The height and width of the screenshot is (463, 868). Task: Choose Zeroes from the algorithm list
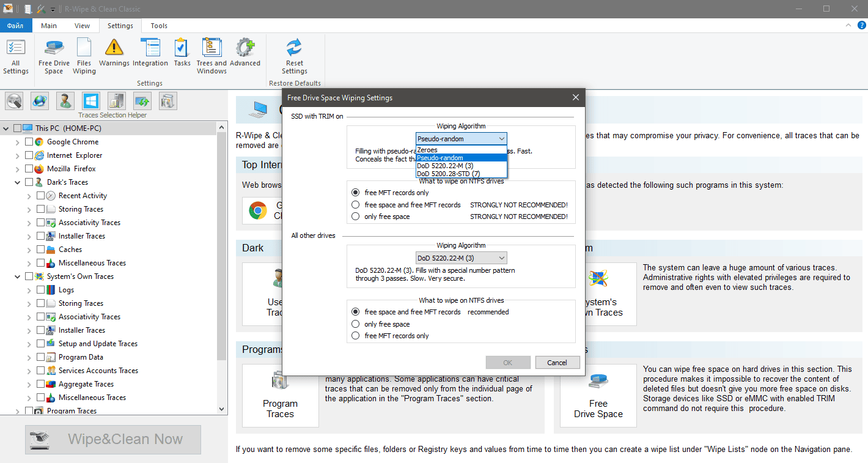pos(462,150)
